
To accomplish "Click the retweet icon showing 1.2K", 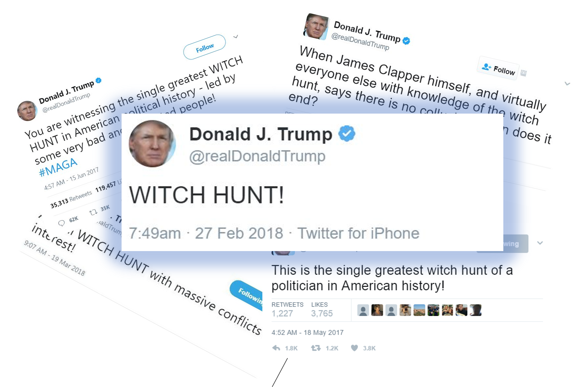I will pyautogui.click(x=316, y=348).
